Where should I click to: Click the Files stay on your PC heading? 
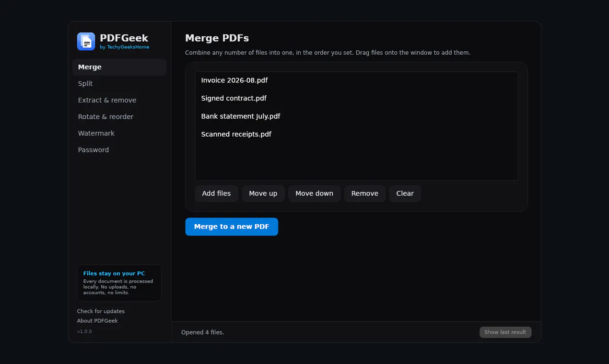pos(114,273)
